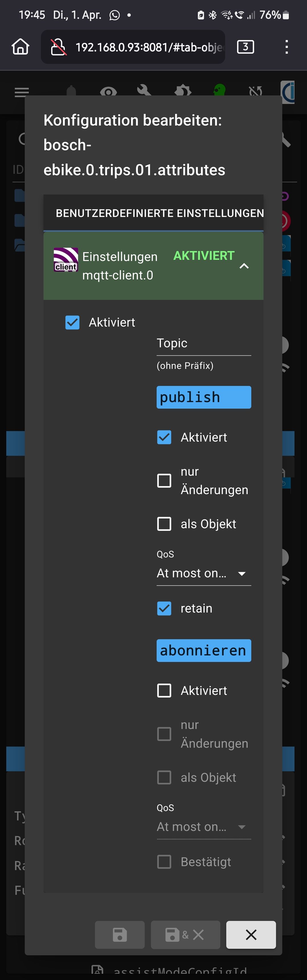Click the save floppy disk icon
The height and width of the screenshot is (980, 307).
(120, 934)
